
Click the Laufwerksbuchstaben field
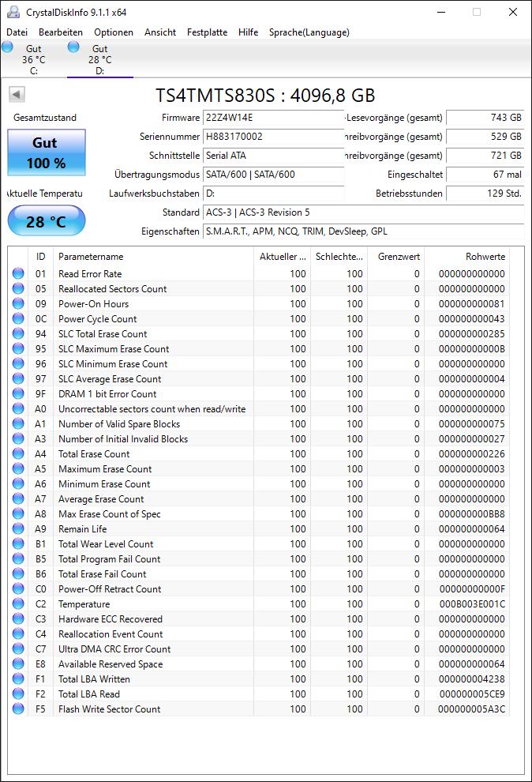[273, 194]
